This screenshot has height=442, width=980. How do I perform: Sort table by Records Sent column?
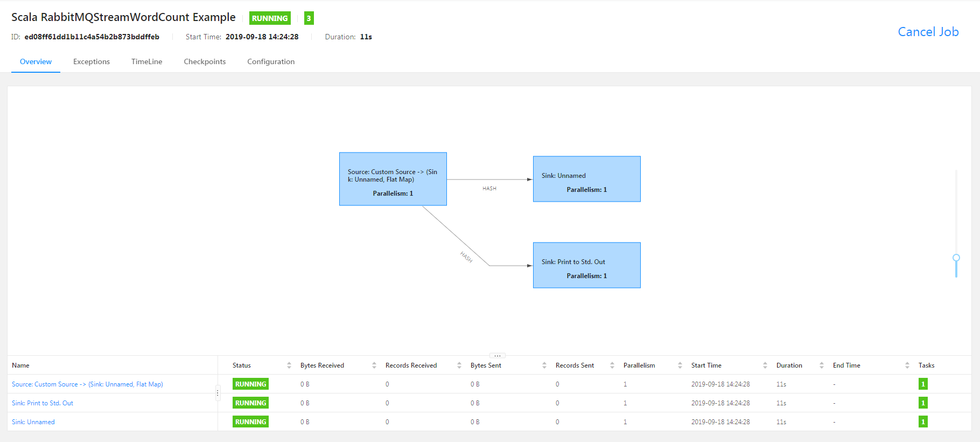(575, 365)
